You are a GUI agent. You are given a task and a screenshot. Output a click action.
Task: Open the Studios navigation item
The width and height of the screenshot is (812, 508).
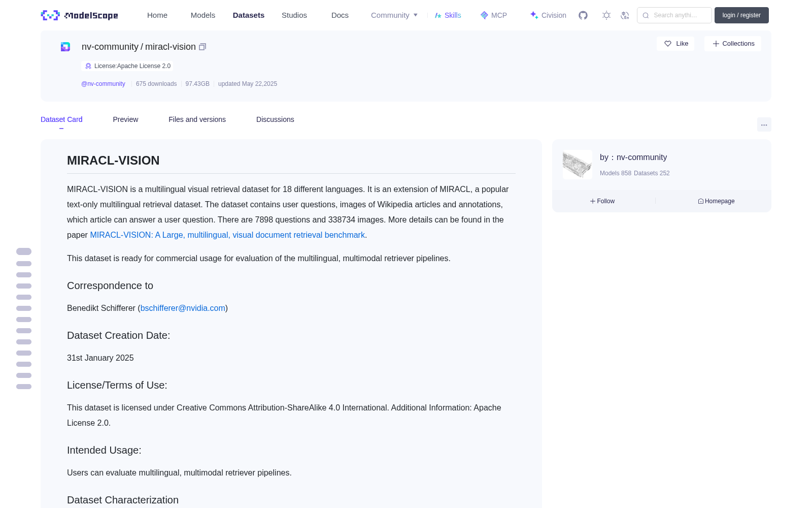(x=294, y=15)
